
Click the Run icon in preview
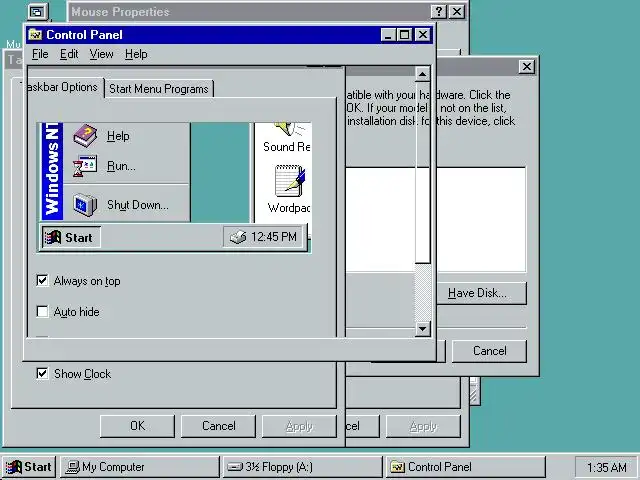pos(85,166)
